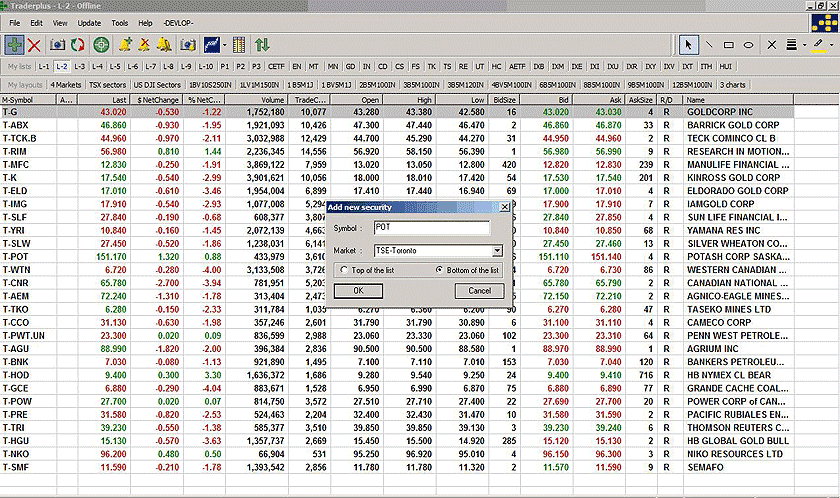840x498 pixels.
Task: Click the camera snapshot toolbar icon
Action: 57,45
